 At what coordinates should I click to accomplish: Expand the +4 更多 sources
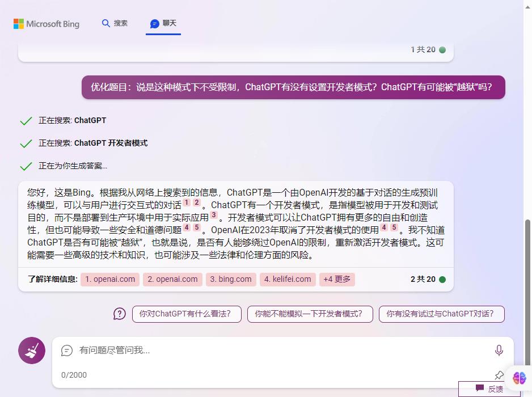[x=337, y=279]
